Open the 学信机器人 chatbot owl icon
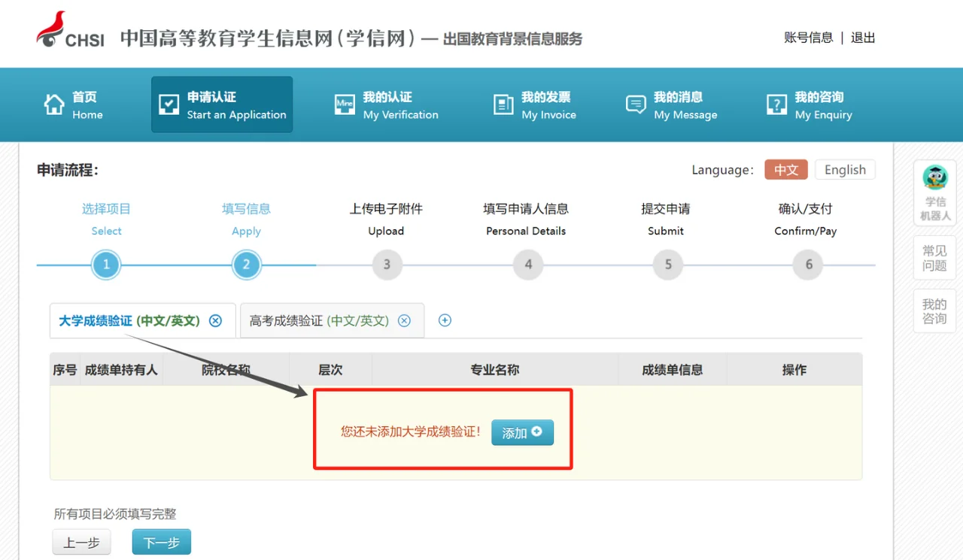The image size is (963, 560). pyautogui.click(x=935, y=178)
